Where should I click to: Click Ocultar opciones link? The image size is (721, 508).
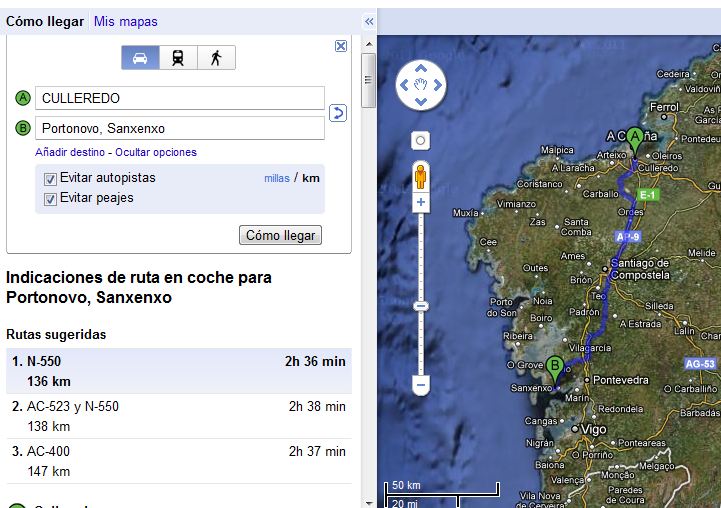[x=156, y=152]
